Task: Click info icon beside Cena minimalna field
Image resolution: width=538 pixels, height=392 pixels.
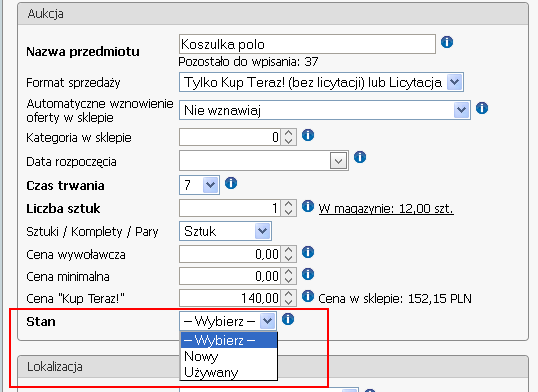Action: click(x=308, y=274)
